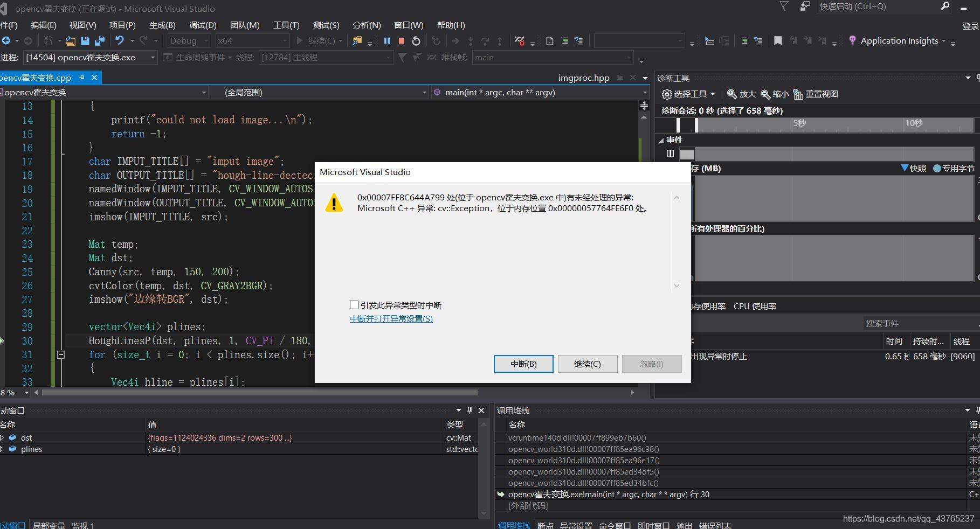980x529 pixels.
Task: Restart the debugging session
Action: (416, 40)
